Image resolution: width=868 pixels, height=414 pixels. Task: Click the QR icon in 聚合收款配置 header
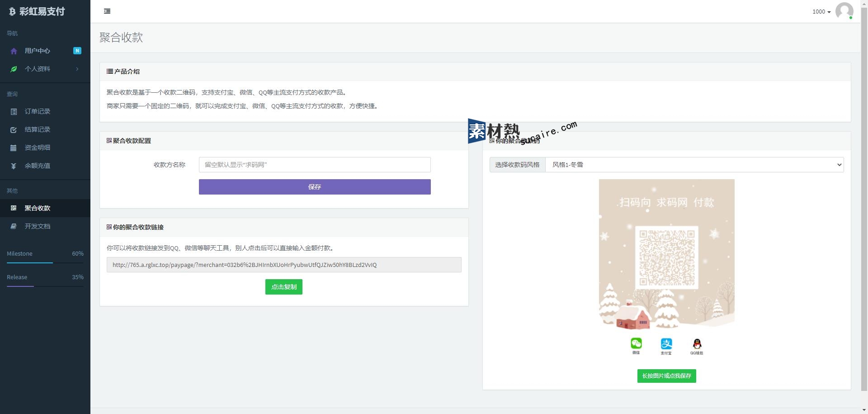(x=109, y=141)
